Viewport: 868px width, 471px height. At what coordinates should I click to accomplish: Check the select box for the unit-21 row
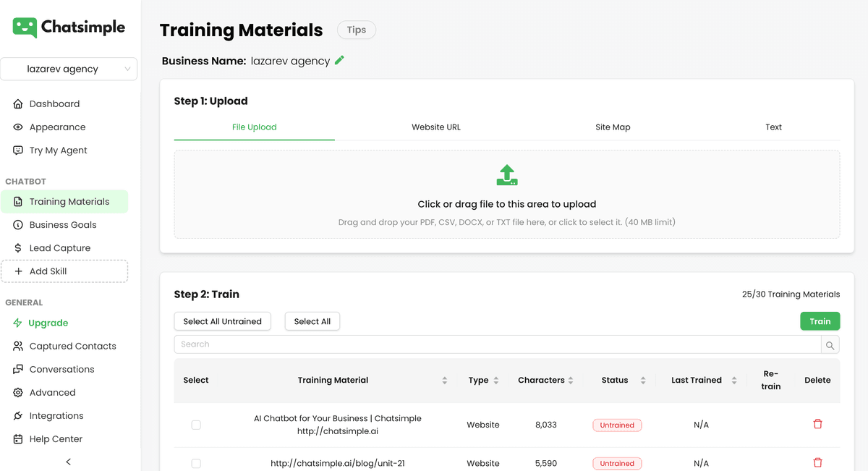coord(196,463)
